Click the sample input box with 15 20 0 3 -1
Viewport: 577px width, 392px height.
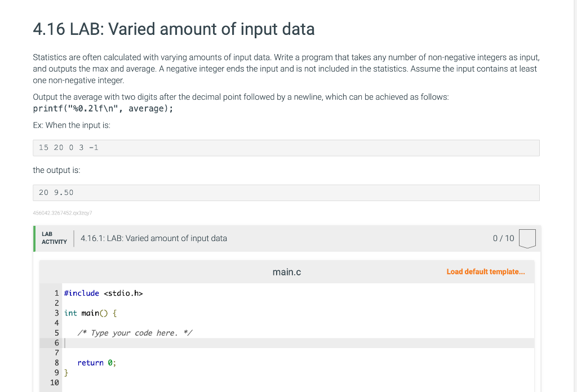286,148
